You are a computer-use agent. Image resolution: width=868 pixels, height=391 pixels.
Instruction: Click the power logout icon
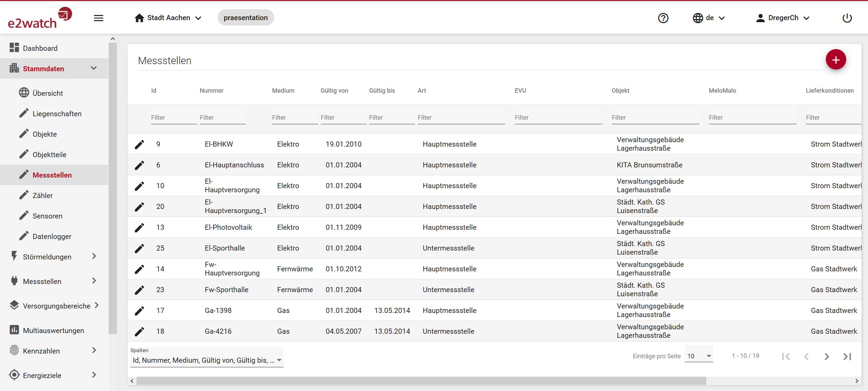847,18
